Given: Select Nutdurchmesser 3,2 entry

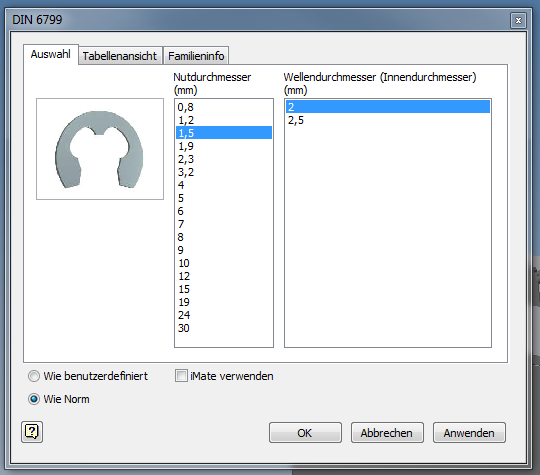Looking at the screenshot, I should tap(224, 172).
